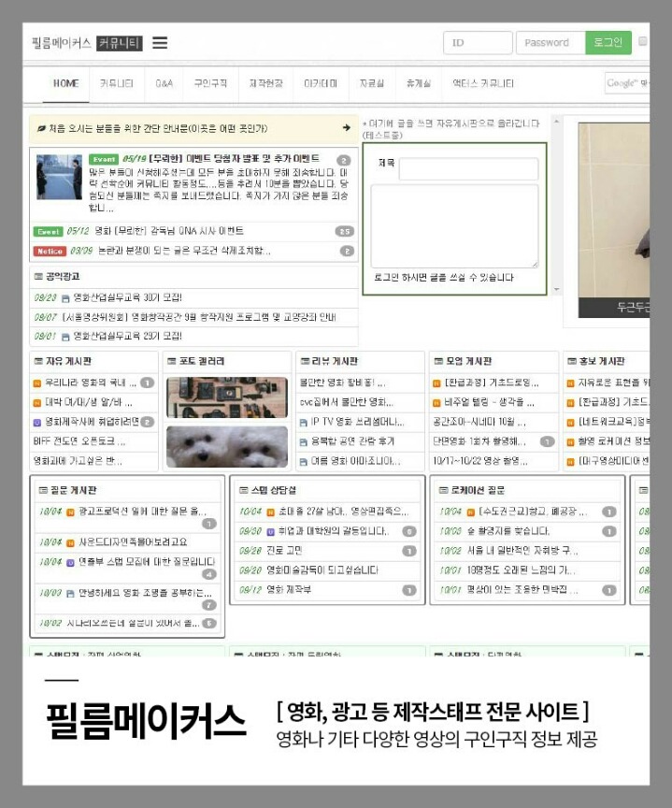This screenshot has height=808, width=672.
Task: Click the 제목 title input field
Action: pos(468,169)
